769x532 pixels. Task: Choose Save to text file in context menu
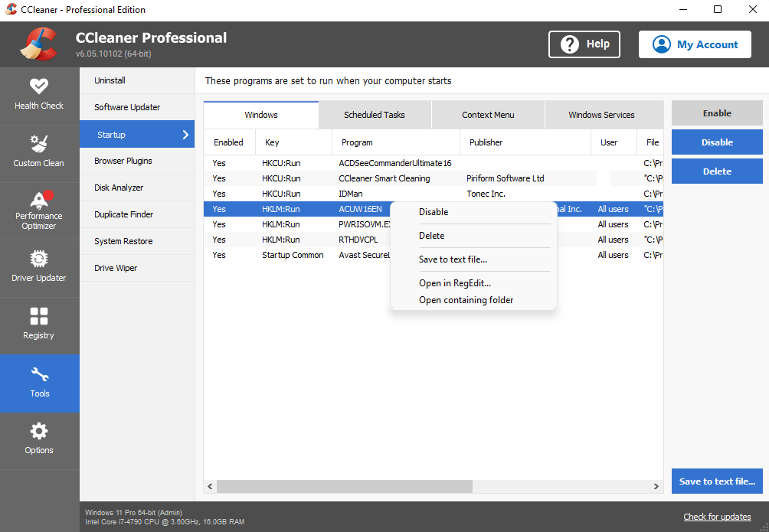click(474, 259)
